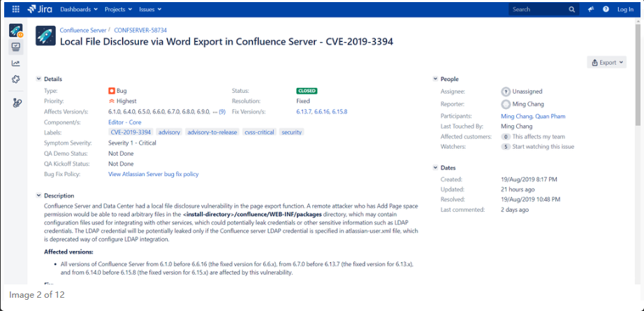The image size is (644, 311).
Task: Click the header project rocket avatar
Action: 45,36
